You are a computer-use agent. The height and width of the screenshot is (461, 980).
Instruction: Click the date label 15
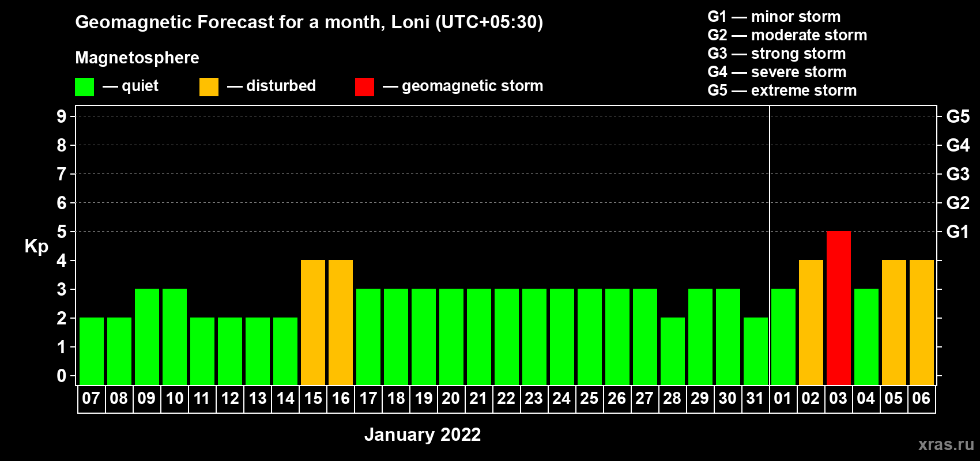point(313,399)
